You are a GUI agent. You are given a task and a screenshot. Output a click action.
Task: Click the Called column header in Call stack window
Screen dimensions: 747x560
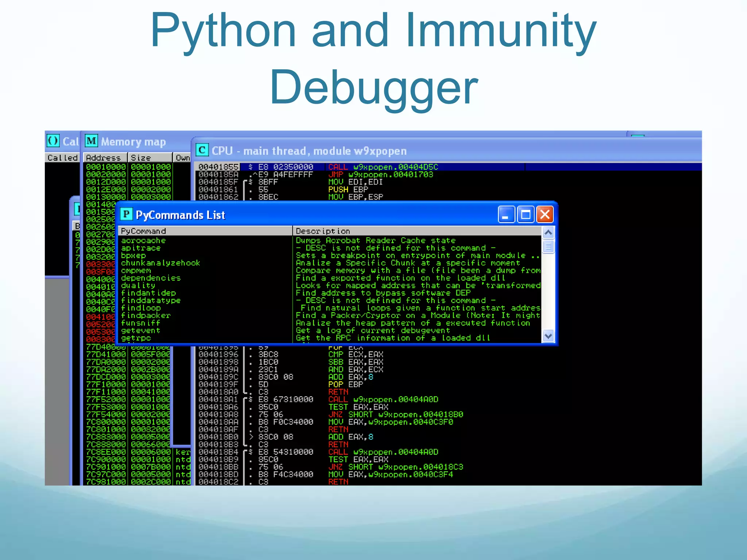tap(62, 157)
